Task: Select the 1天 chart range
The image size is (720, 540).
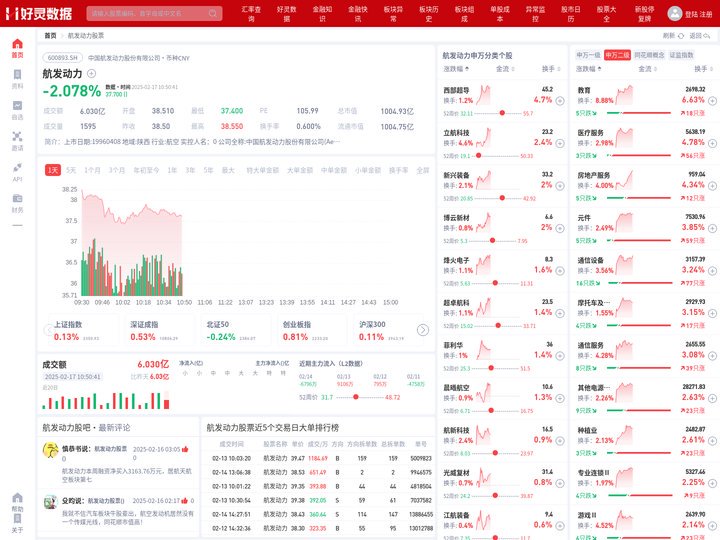Action: 53,170
